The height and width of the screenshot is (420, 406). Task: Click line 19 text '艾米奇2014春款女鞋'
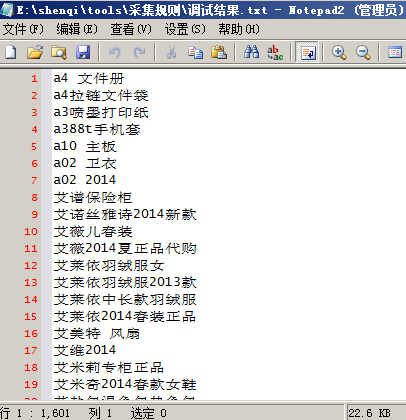pos(125,385)
